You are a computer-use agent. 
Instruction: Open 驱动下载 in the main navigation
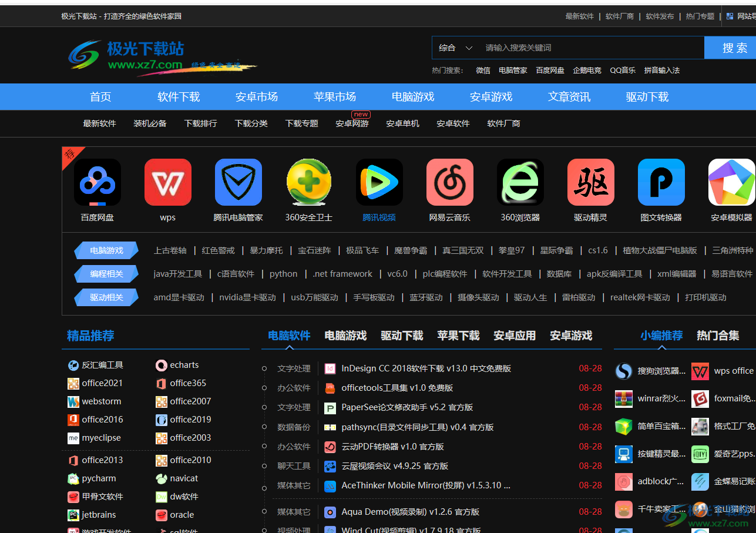tap(647, 97)
